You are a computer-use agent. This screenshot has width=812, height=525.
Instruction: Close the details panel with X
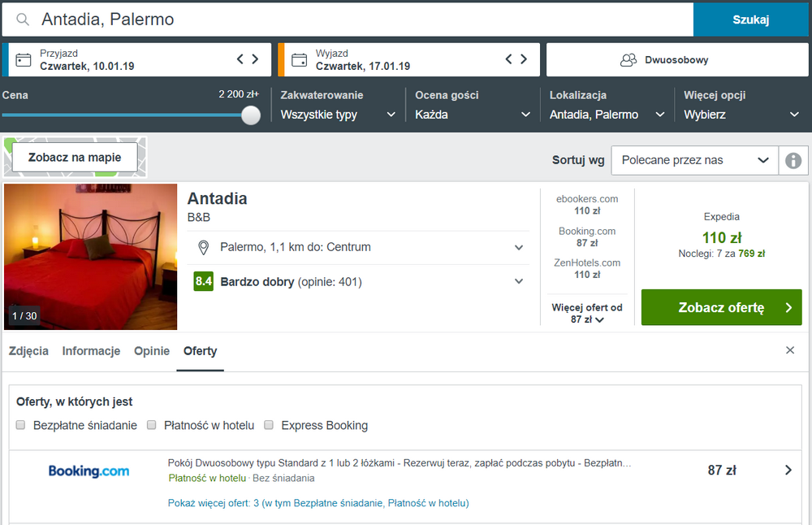[x=790, y=350]
